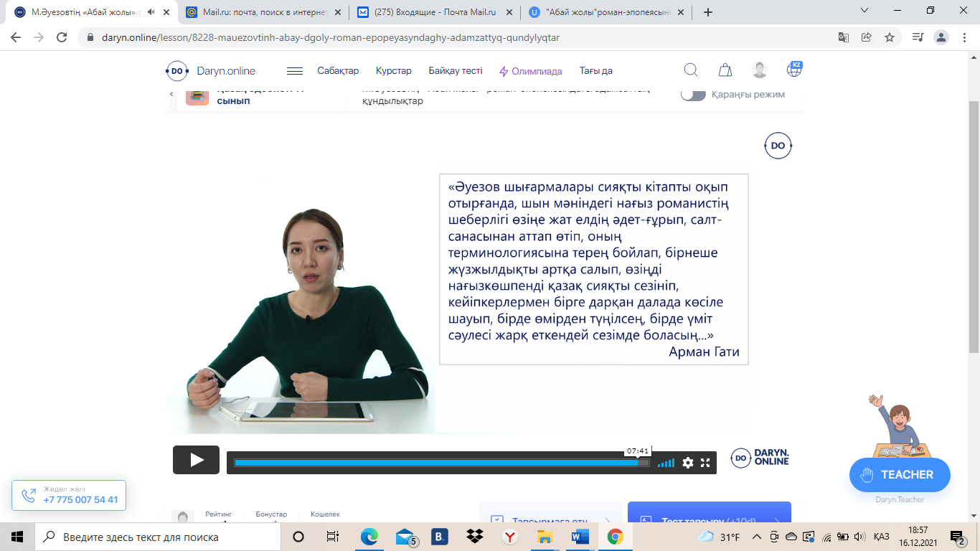The image size is (980, 551).
Task: Call the hotline +7 775 007 54 41
Action: click(69, 495)
